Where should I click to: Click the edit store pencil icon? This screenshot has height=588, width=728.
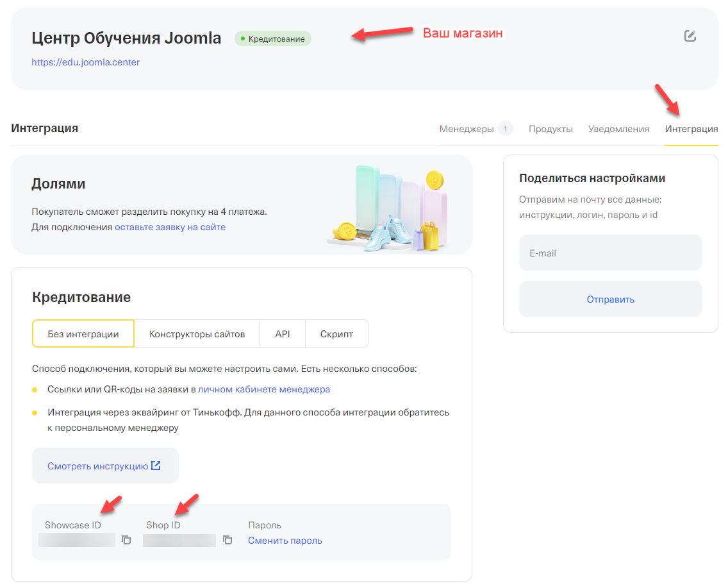690,36
